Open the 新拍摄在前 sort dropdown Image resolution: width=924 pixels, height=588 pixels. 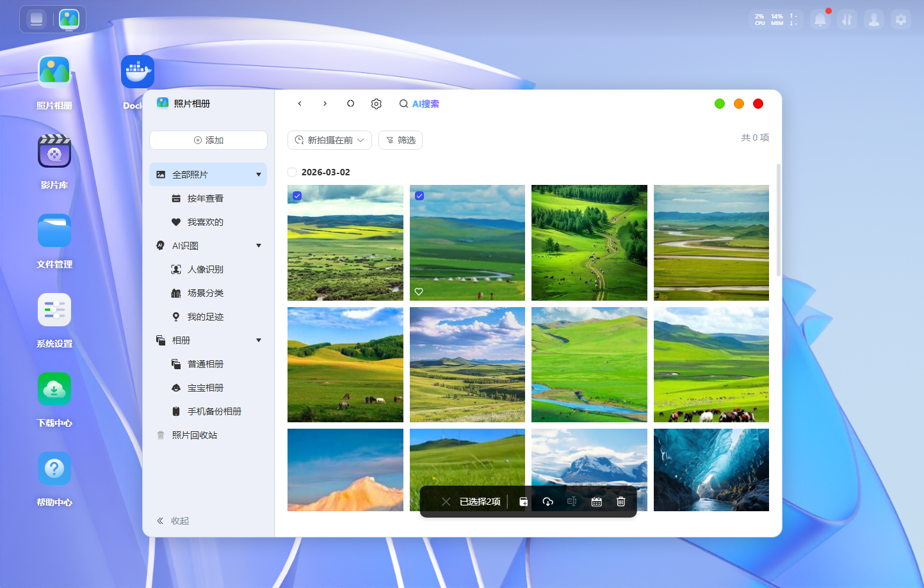coord(330,140)
